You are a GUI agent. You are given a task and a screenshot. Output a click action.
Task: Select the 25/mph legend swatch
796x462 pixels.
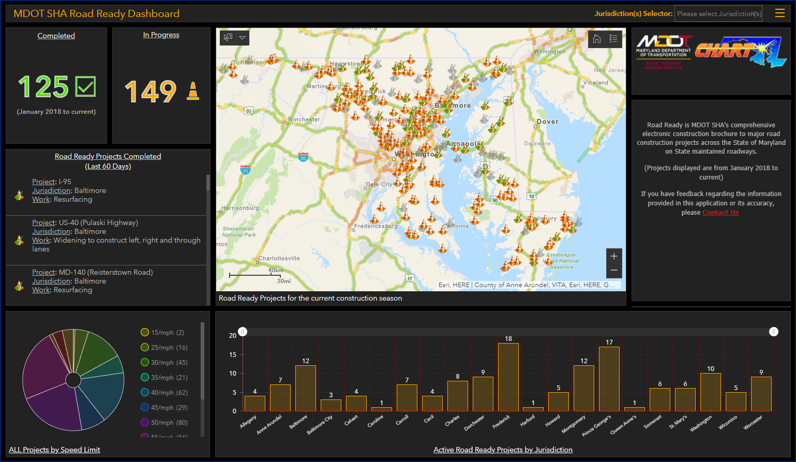(145, 347)
